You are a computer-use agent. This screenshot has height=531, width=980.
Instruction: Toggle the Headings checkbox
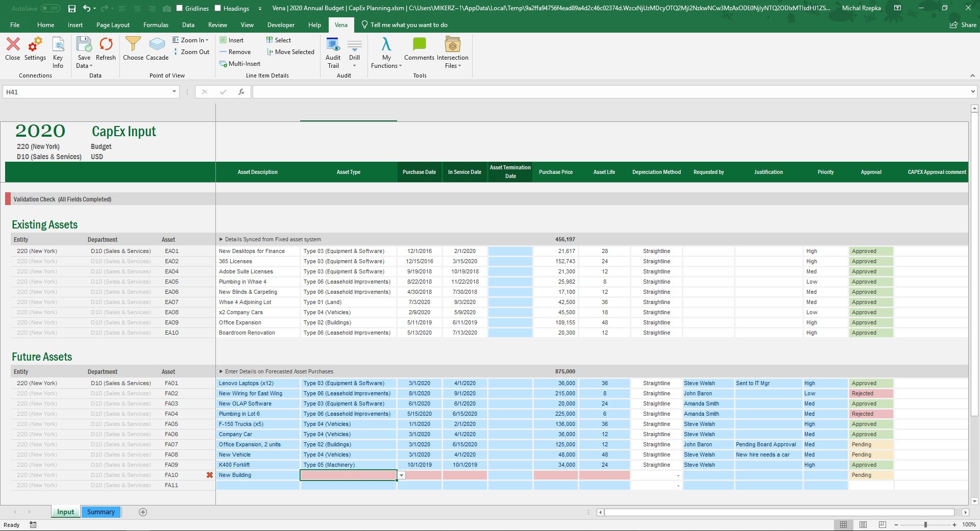218,8
